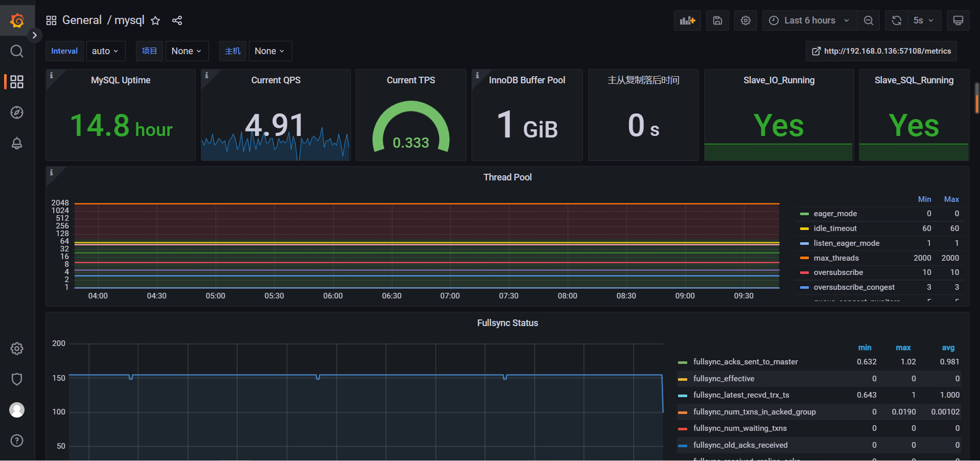This screenshot has height=461, width=980.
Task: Open the 项目 None dropdown
Action: tap(186, 51)
